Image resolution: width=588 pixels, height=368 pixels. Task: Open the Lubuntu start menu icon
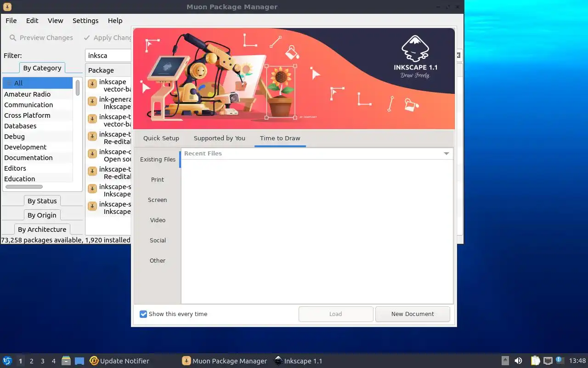point(7,361)
